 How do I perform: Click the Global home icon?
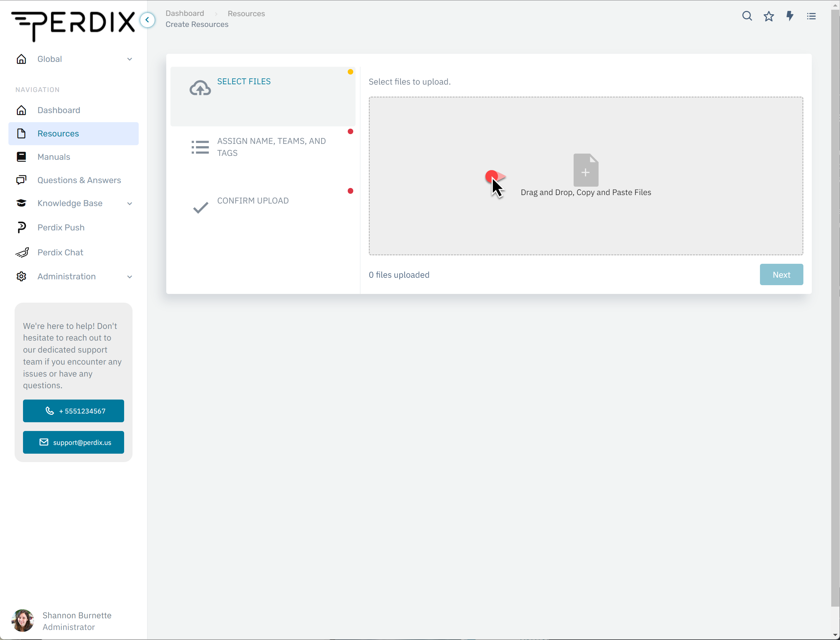click(x=21, y=59)
